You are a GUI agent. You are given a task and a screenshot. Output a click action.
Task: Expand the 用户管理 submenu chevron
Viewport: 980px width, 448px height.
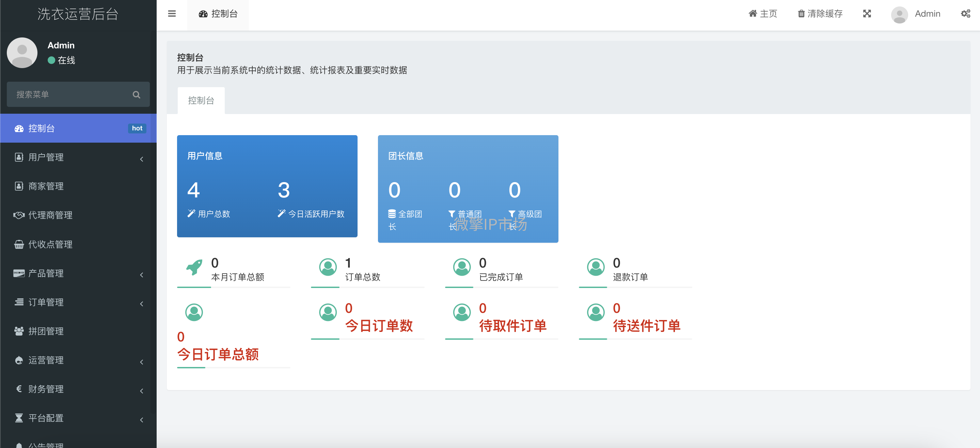[x=142, y=159]
